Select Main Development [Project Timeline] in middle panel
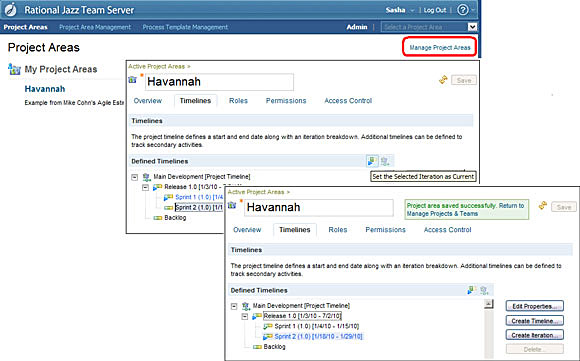This screenshot has width=580, height=361. 202,177
